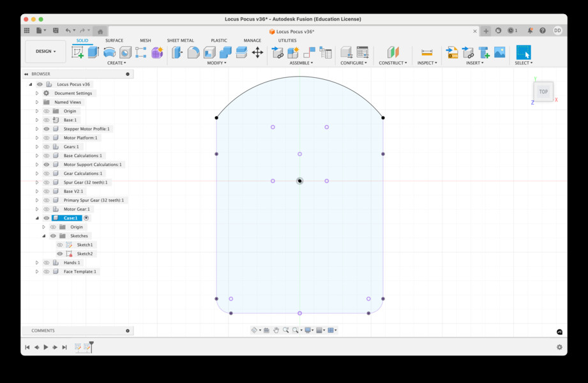The width and height of the screenshot is (588, 383).
Task: Open a new design tab with plus
Action: tap(486, 31)
